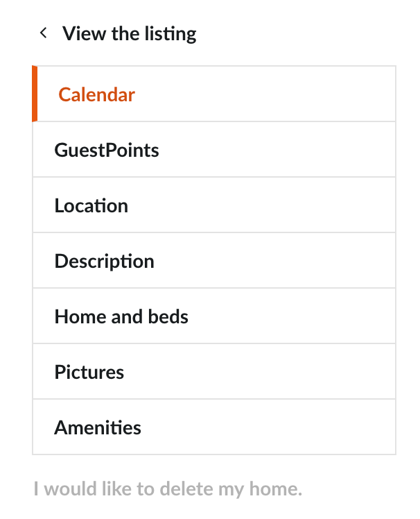
Task: Select the Home and beds item
Action: click(x=121, y=316)
